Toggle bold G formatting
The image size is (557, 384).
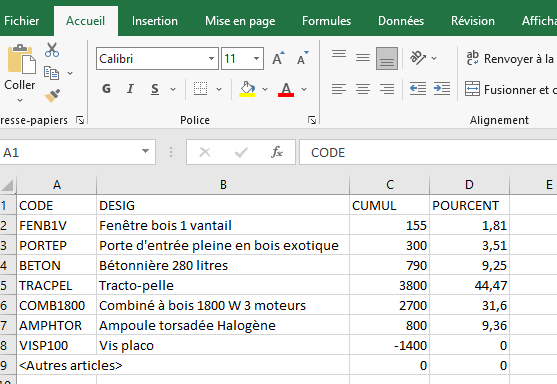[106, 89]
